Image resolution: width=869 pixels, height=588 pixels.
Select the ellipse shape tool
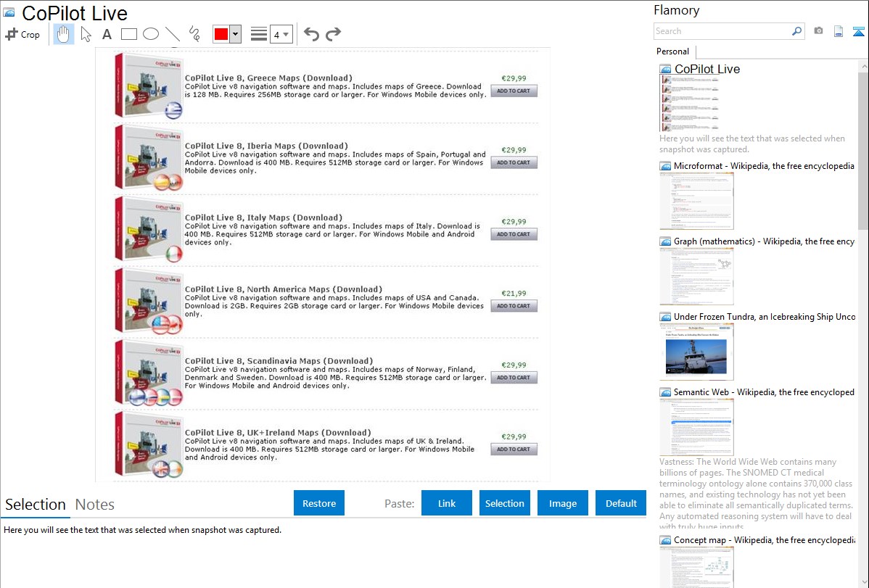[151, 34]
